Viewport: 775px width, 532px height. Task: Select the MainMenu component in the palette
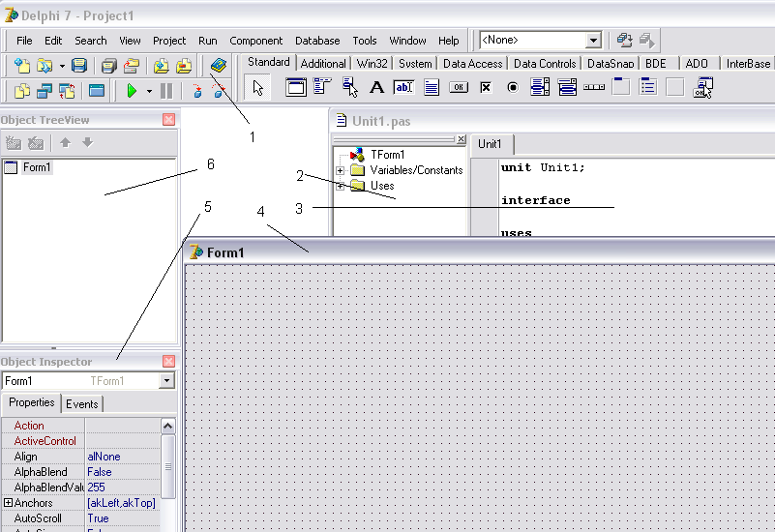click(x=323, y=87)
